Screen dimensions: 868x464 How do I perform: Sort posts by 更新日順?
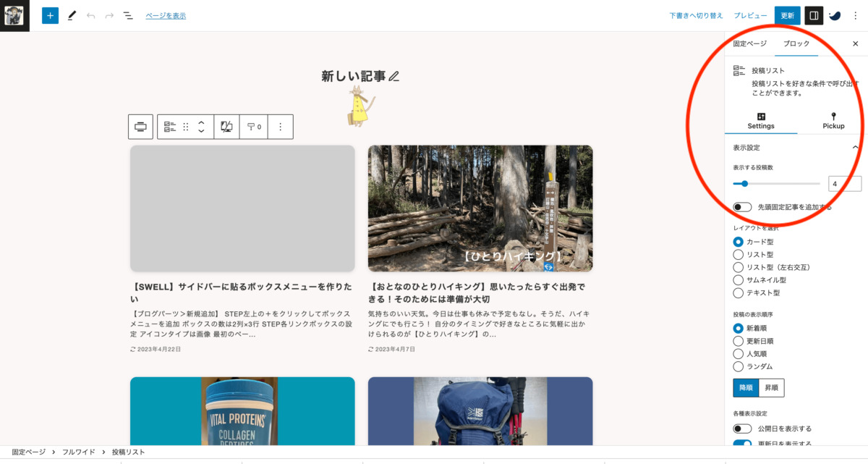[738, 341]
